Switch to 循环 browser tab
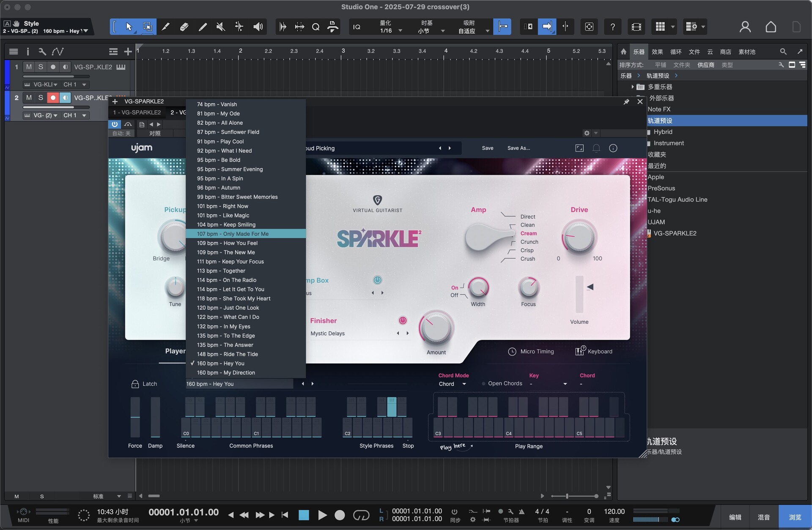 [676, 52]
